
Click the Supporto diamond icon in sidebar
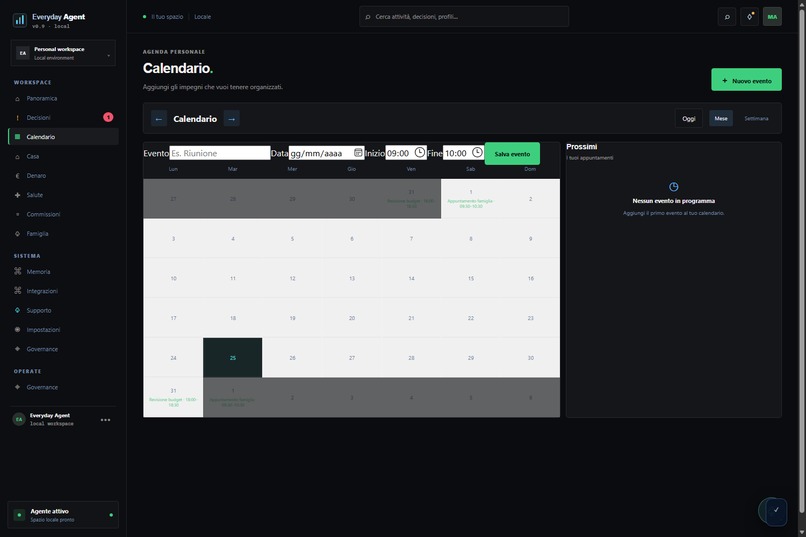pos(17,310)
